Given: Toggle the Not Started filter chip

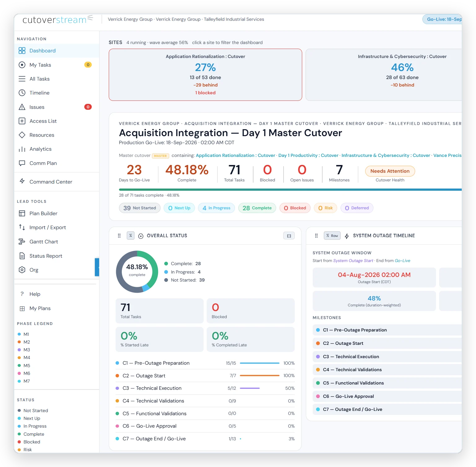Looking at the screenshot, I should point(140,208).
